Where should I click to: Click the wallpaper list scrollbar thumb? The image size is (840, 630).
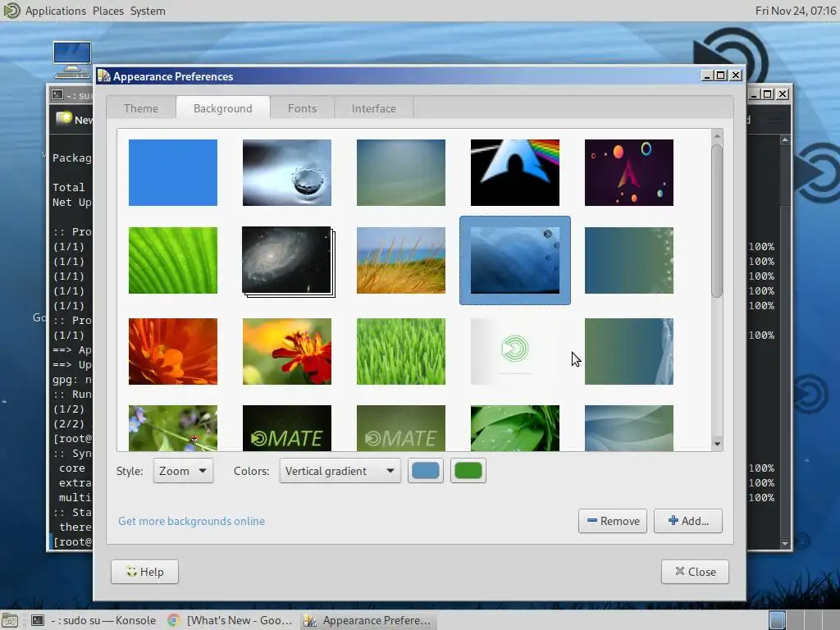click(717, 221)
